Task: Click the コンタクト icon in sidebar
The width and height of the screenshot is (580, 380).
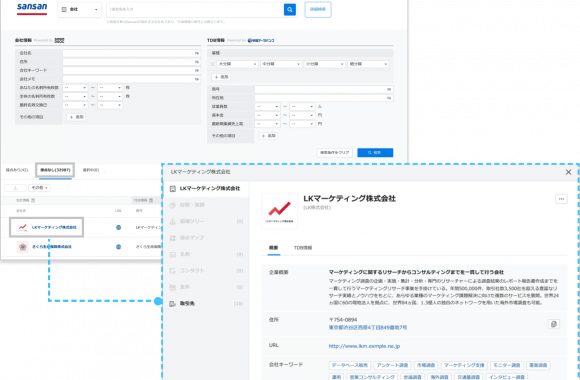Action: [x=172, y=270]
